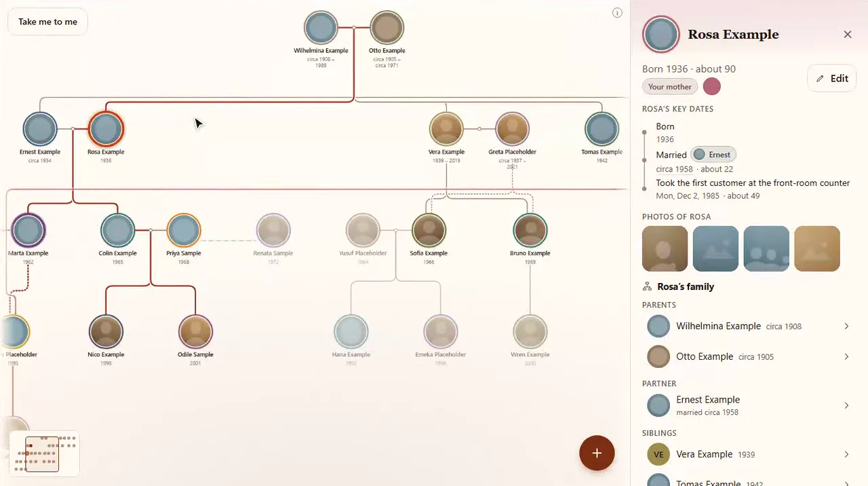Select Otto Example's avatar in the tree
868x486 pixels.
387,28
